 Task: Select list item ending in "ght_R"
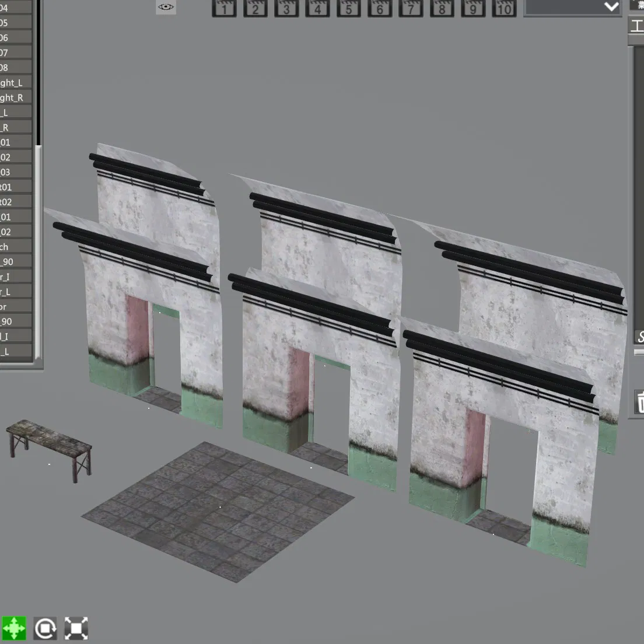16,97
